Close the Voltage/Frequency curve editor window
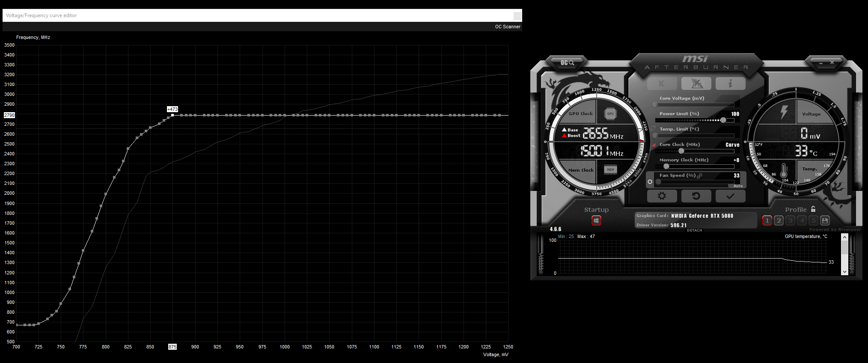 coord(517,15)
